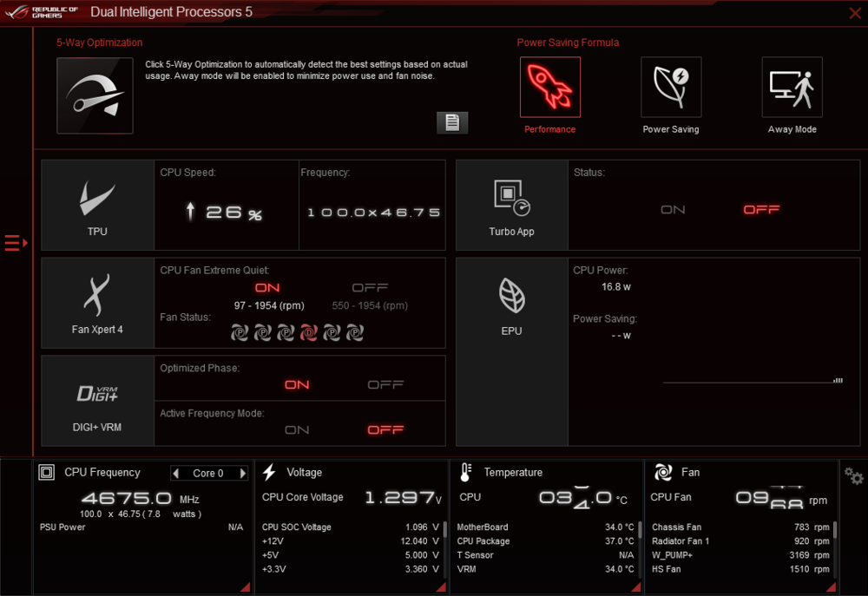
Task: Open the settings gears icon
Action: pyautogui.click(x=853, y=476)
